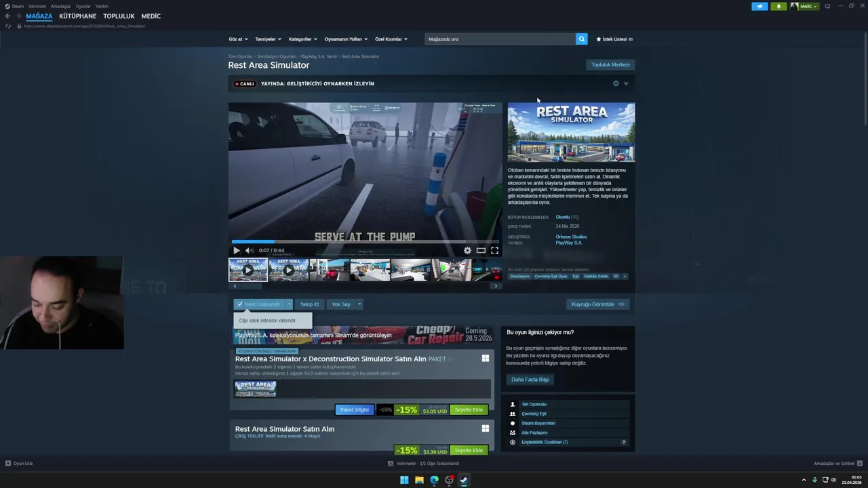
Task: Switch to the TOPLULUK tab
Action: [x=119, y=16]
